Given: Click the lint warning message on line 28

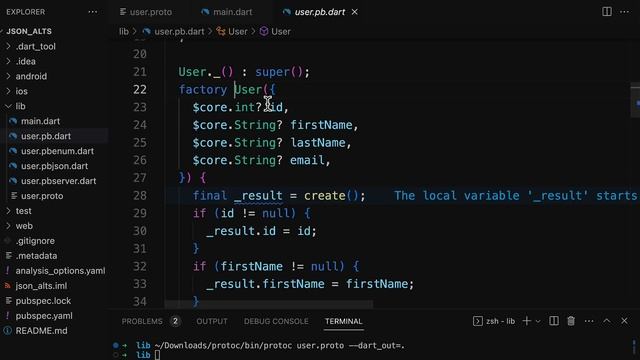Looking at the screenshot, I should [516, 196].
